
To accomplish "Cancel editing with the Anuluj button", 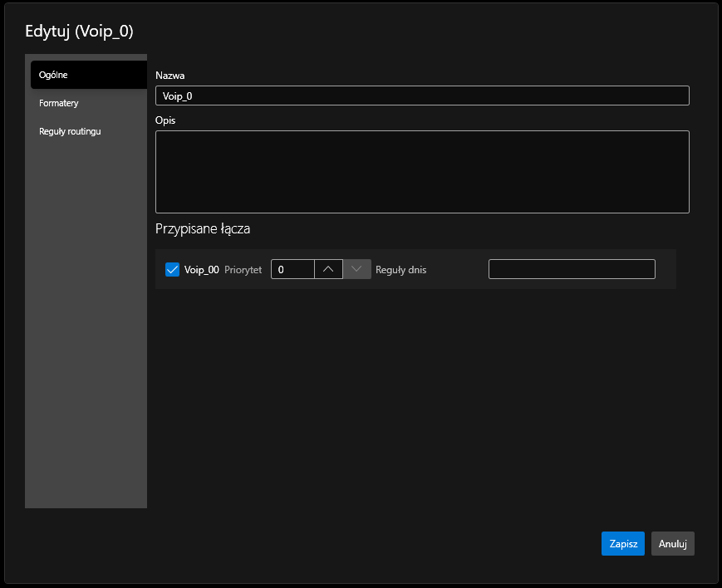I will point(672,544).
